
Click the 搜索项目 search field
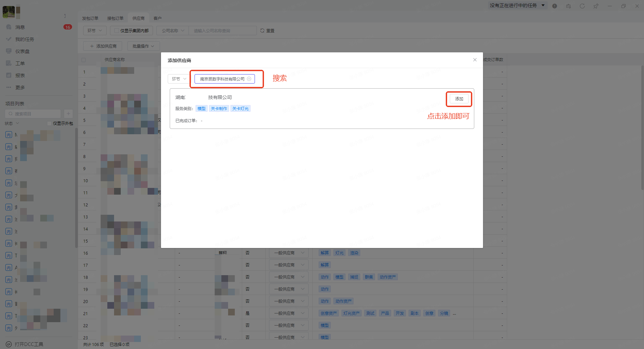click(x=34, y=114)
